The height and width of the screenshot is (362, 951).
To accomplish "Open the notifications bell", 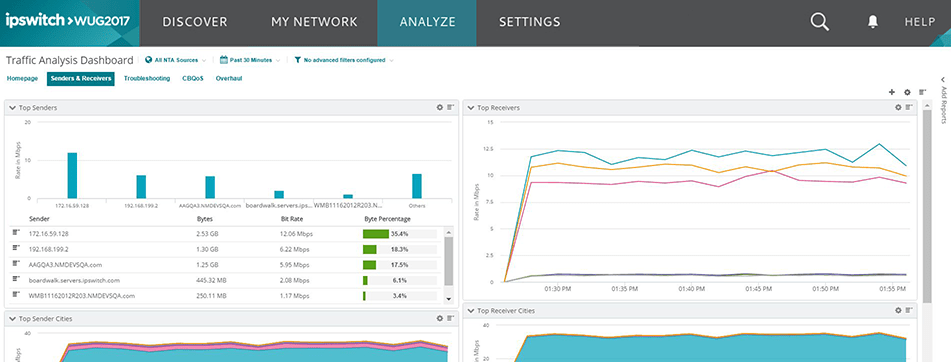I will point(873,22).
